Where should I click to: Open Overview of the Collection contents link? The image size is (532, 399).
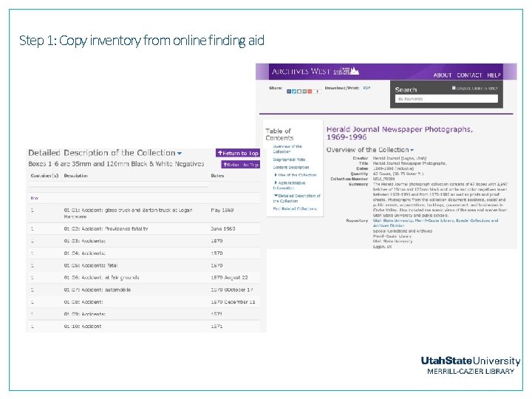287,149
